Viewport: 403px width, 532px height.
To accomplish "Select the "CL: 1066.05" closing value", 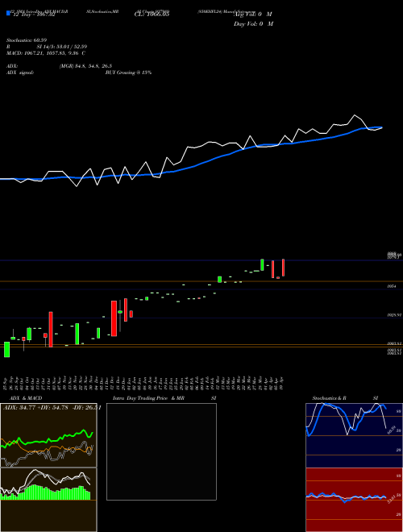I will tap(152, 15).
